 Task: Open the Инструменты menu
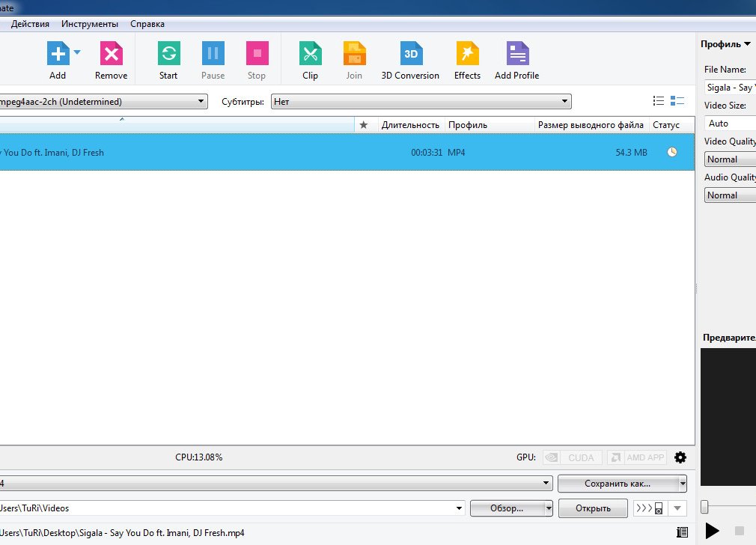(x=90, y=24)
